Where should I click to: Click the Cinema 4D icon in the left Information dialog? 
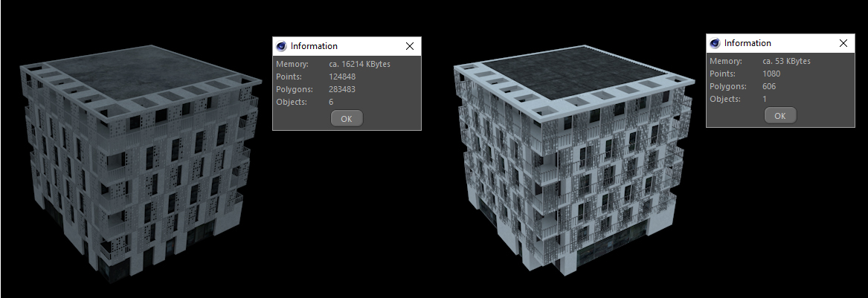[x=281, y=46]
